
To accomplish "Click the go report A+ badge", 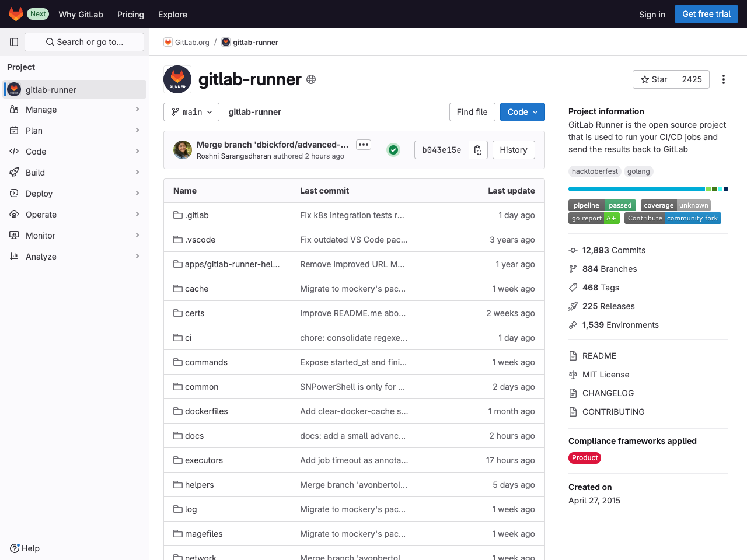I will pyautogui.click(x=594, y=218).
